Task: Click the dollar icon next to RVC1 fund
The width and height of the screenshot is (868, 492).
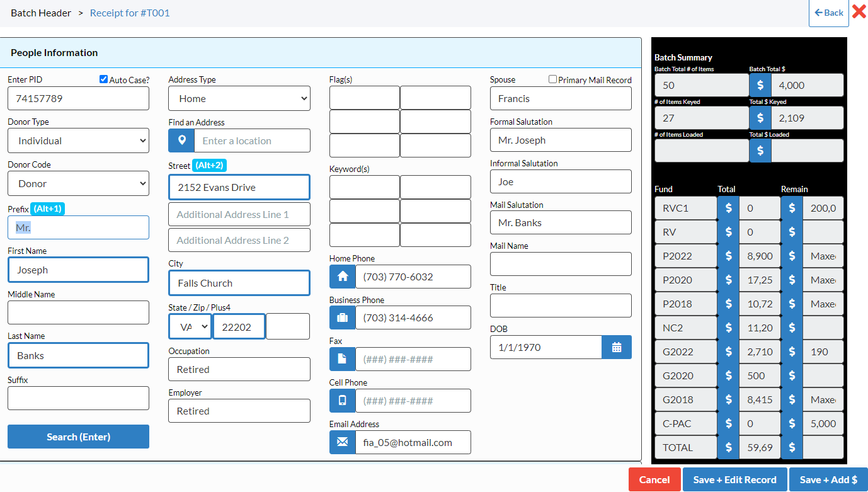Action: (728, 208)
